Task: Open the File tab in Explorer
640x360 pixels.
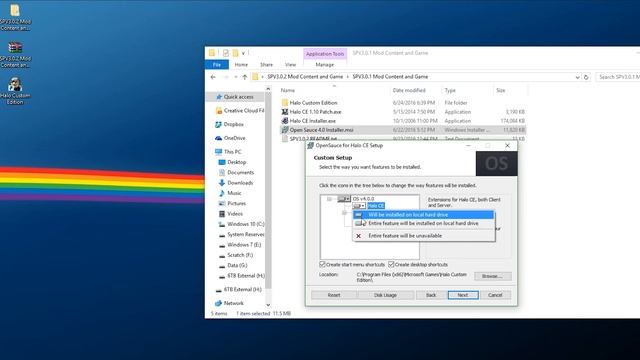Action: tap(217, 65)
